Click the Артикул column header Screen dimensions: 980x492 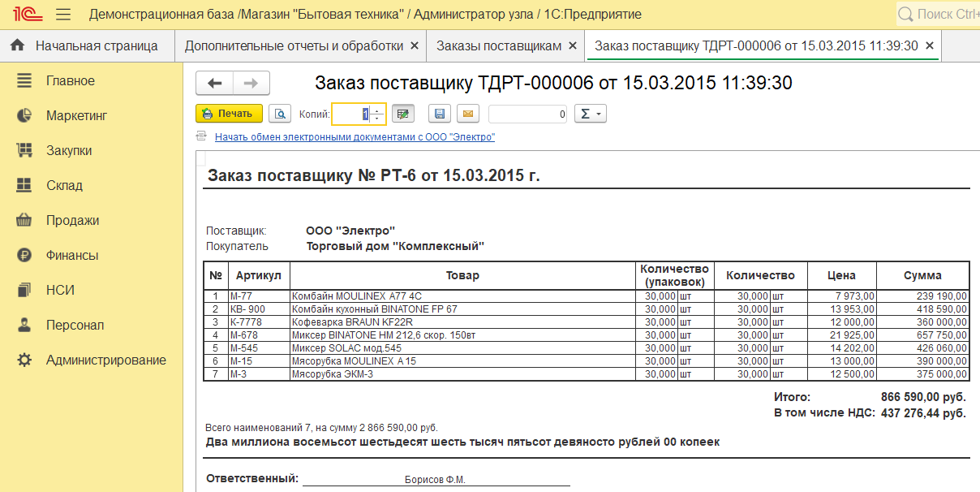(259, 275)
